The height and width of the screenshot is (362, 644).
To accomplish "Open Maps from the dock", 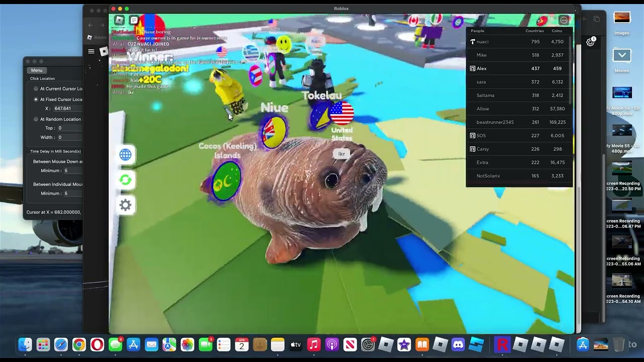I will pyautogui.click(x=169, y=344).
